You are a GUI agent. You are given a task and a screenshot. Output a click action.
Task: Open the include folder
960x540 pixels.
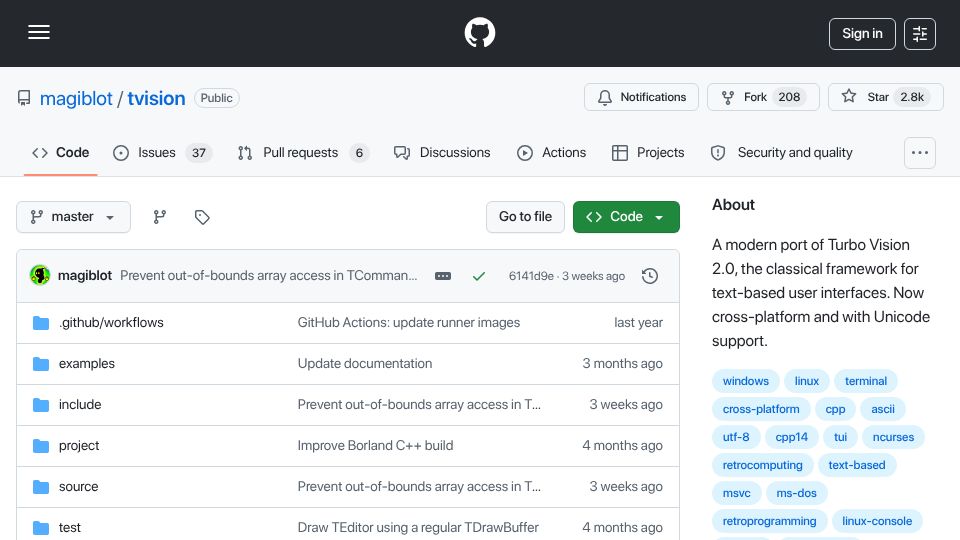click(x=80, y=405)
